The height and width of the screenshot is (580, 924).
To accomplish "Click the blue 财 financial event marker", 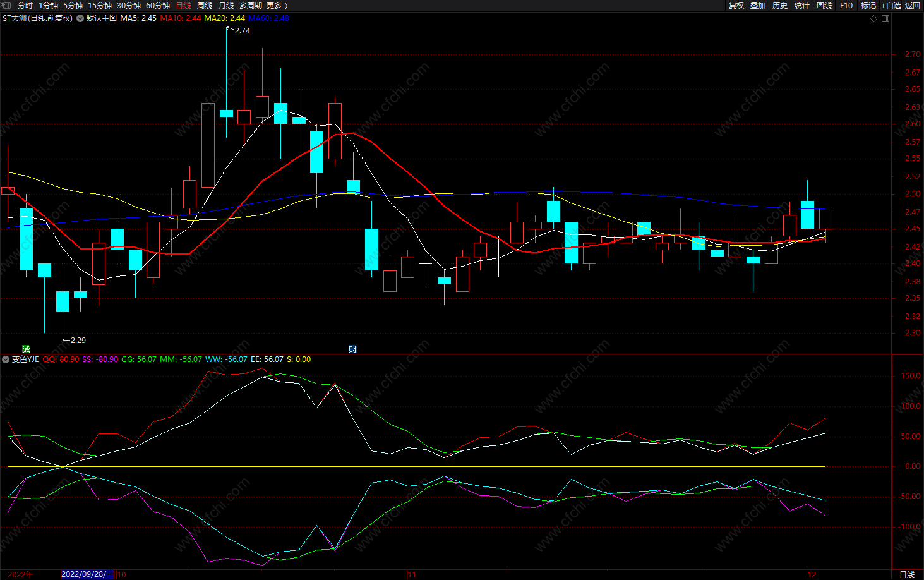I will click(352, 349).
